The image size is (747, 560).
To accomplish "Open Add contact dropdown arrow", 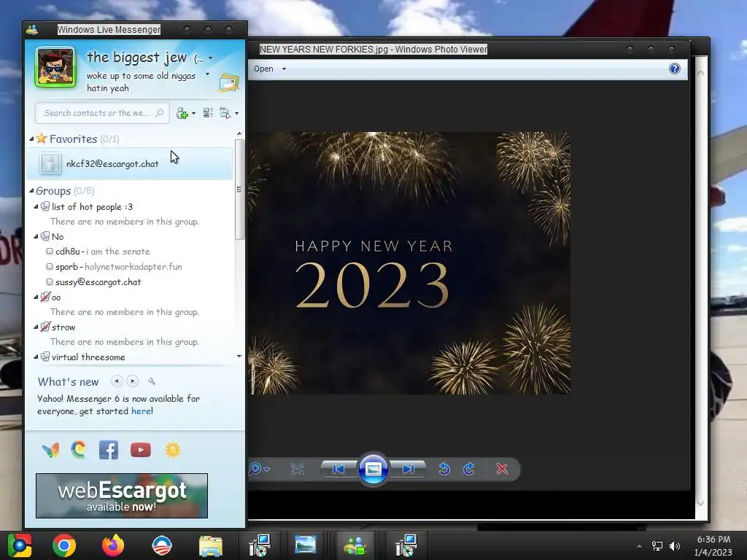I will (x=193, y=113).
